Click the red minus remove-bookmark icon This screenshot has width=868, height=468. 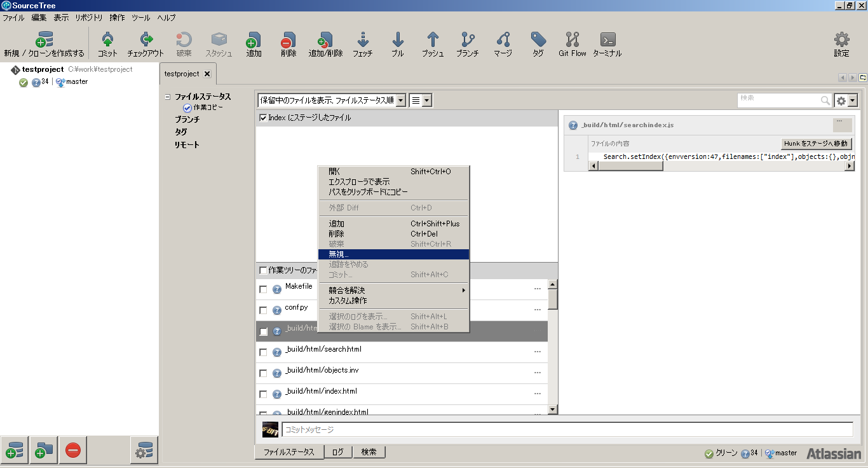coord(73,450)
